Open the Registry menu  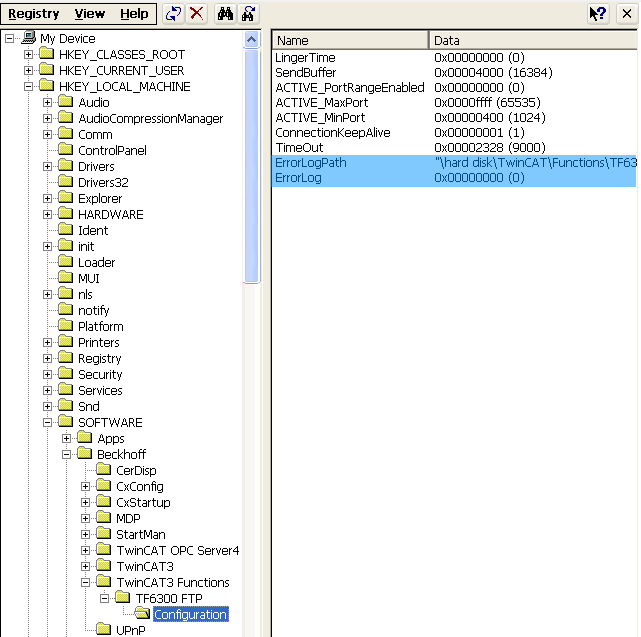tap(34, 14)
